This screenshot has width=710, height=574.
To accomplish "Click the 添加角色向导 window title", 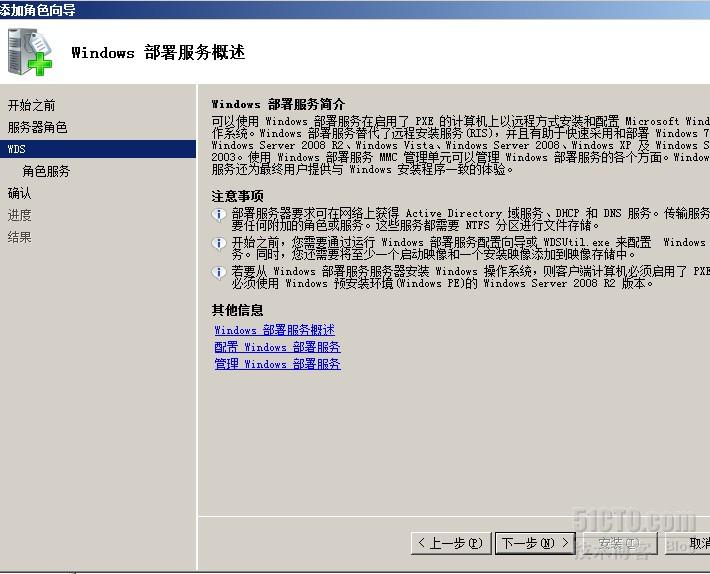I will pyautogui.click(x=38, y=10).
